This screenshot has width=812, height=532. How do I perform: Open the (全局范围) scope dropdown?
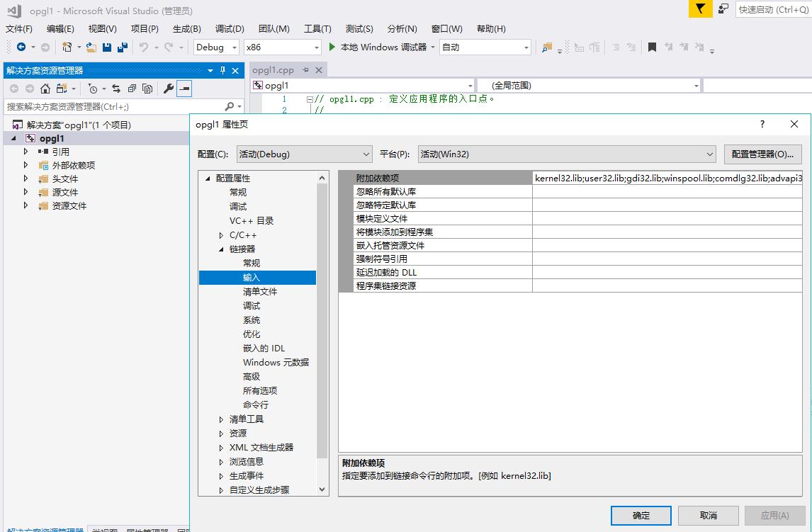click(x=589, y=86)
